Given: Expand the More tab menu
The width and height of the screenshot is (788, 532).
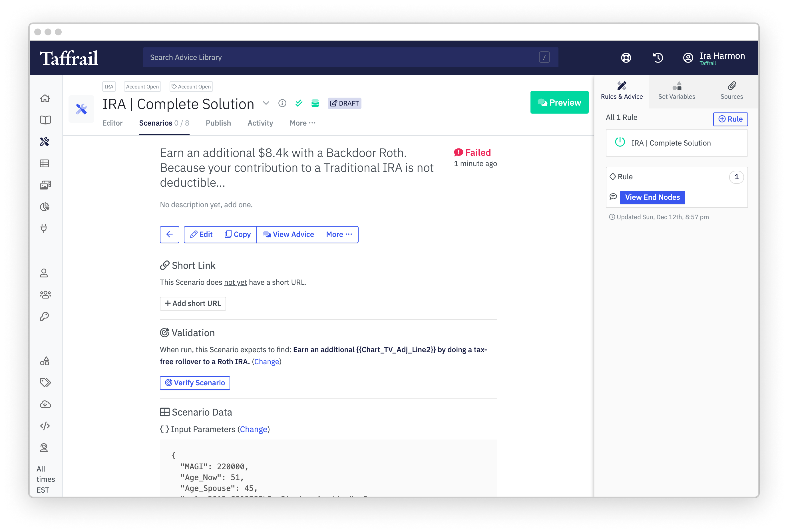Looking at the screenshot, I should pos(302,123).
